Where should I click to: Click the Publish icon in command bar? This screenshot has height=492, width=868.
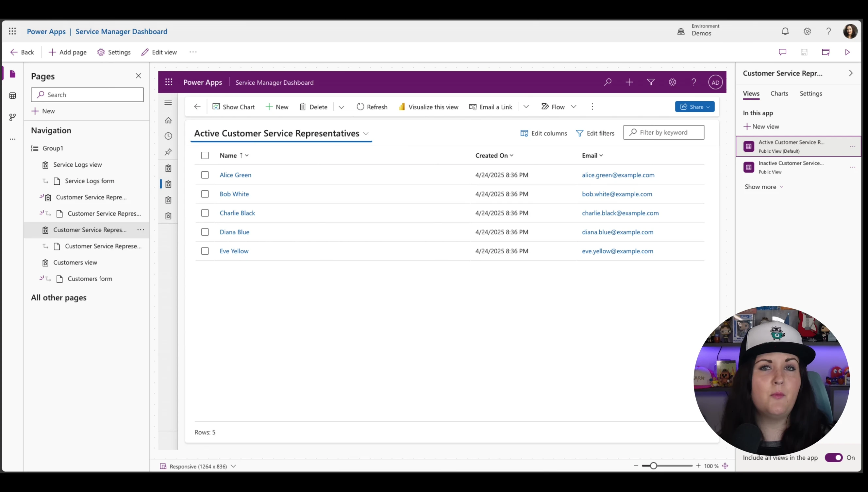(x=826, y=52)
